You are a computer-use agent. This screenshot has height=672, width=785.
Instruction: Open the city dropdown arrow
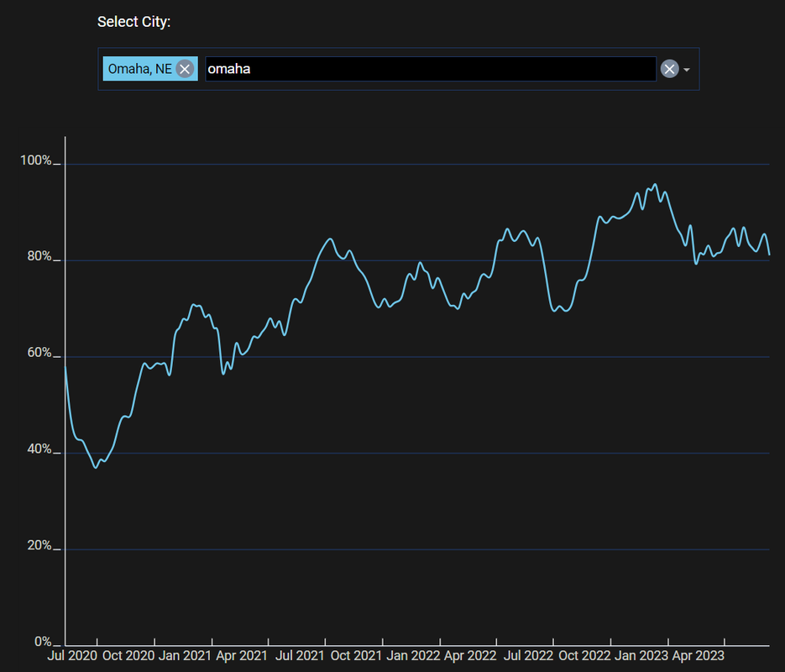[x=687, y=70]
